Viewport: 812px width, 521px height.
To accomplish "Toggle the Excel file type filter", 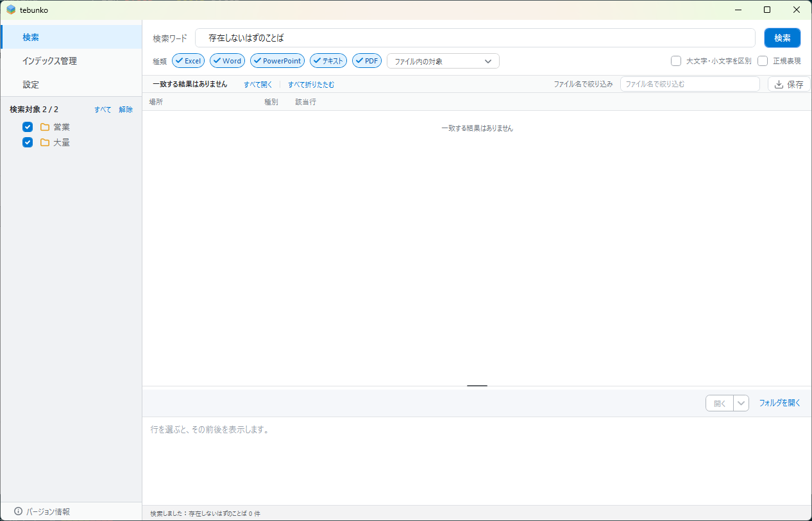I will click(x=189, y=61).
